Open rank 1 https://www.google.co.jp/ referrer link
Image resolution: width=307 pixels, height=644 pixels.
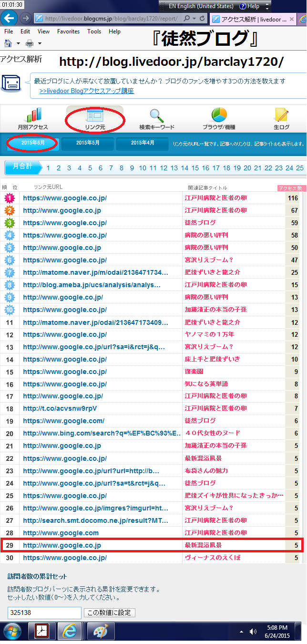[x=65, y=198]
